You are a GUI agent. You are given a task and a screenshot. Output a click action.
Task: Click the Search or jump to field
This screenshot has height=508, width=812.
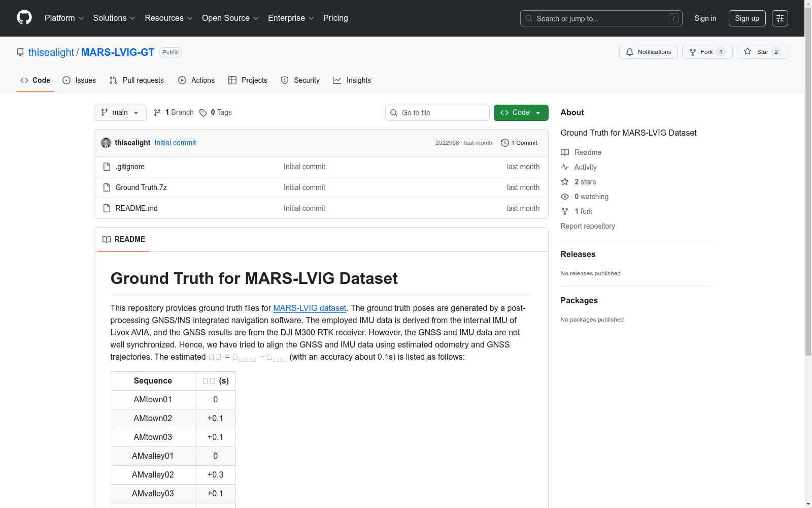click(x=601, y=18)
